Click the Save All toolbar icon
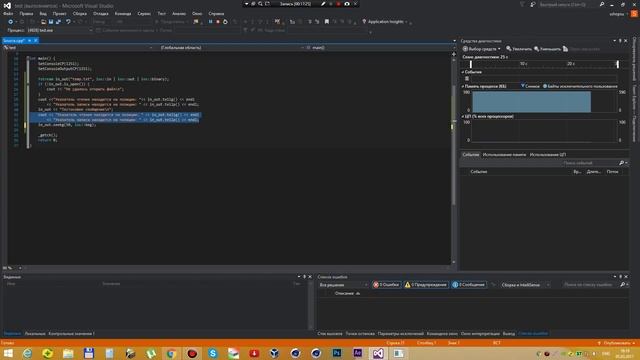The width and height of the screenshot is (640, 360). pos(58,22)
